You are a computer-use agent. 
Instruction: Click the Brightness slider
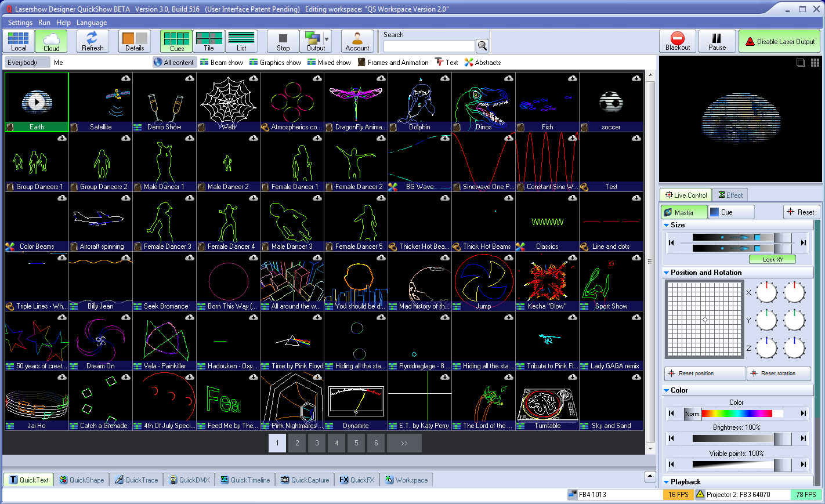click(x=737, y=438)
